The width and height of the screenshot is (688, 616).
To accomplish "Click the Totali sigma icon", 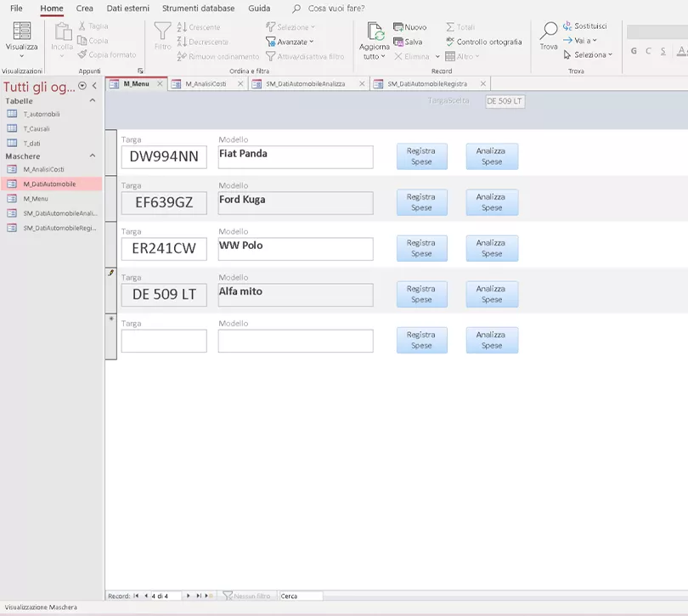I will coord(450,27).
